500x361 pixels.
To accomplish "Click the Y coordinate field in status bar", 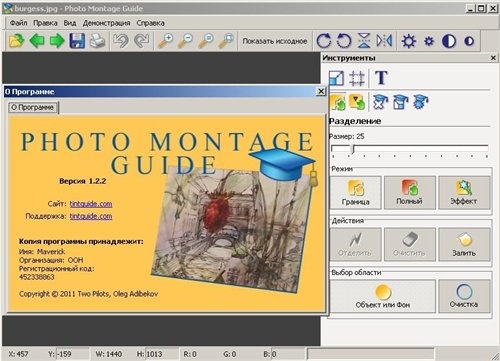I will pos(72,354).
